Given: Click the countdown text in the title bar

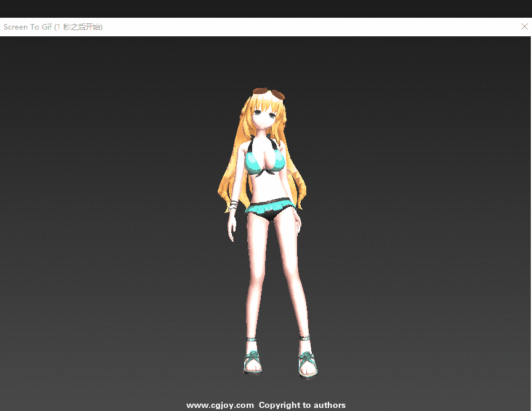Looking at the screenshot, I should 79,27.
